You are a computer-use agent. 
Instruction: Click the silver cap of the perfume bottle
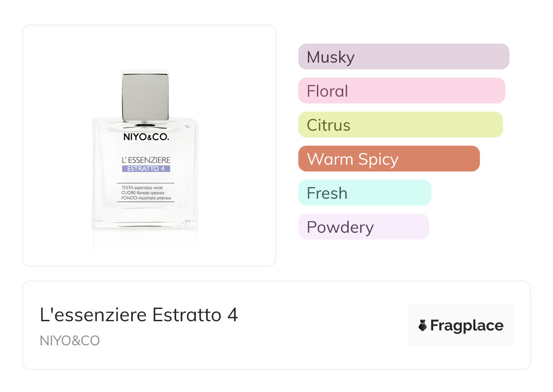coord(145,96)
